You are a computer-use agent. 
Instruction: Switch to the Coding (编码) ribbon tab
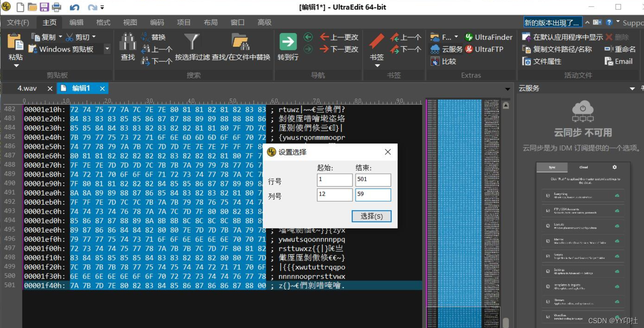(x=157, y=22)
